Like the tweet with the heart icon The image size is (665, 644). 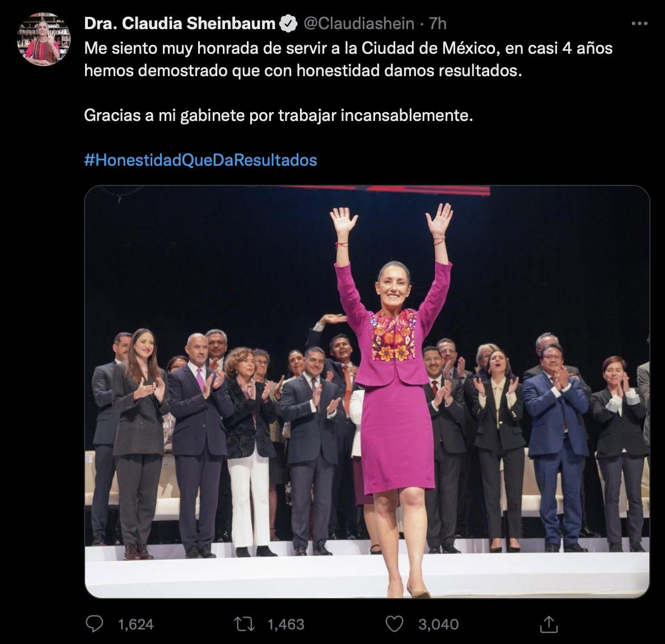394,624
